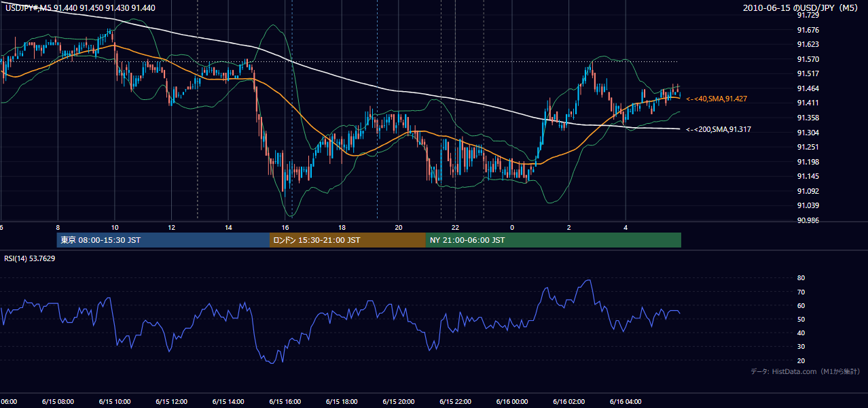
Task: Click the 6/15 20:00 date axis label
Action: coord(399,401)
